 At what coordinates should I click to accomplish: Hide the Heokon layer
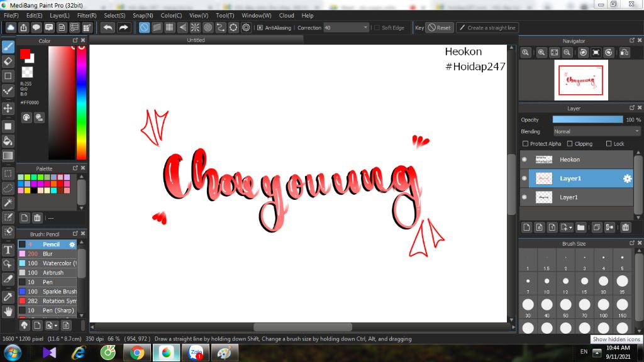coord(525,160)
